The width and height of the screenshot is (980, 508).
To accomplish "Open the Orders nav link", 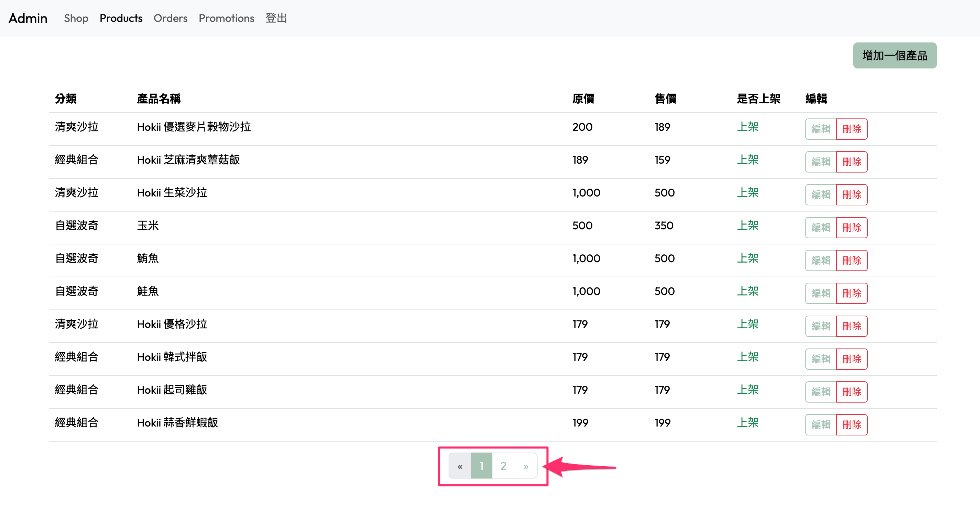I will (x=171, y=18).
